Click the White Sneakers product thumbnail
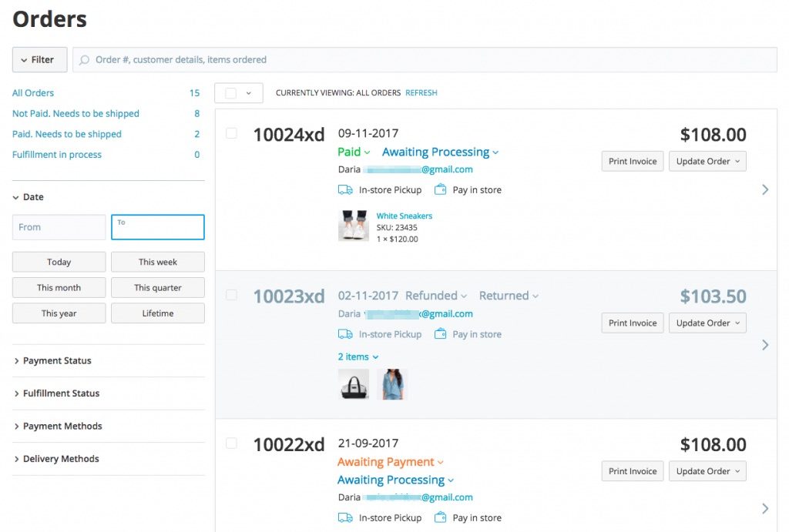 pos(354,226)
